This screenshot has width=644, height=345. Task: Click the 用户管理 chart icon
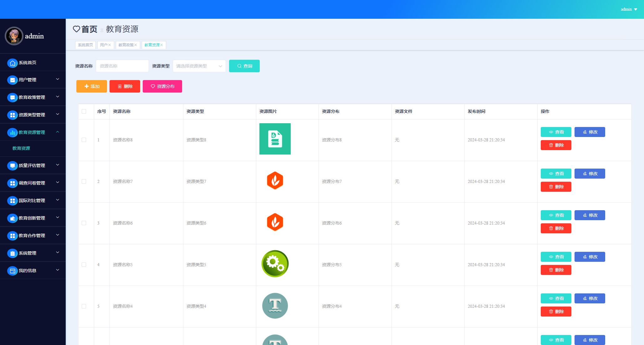[x=12, y=80]
